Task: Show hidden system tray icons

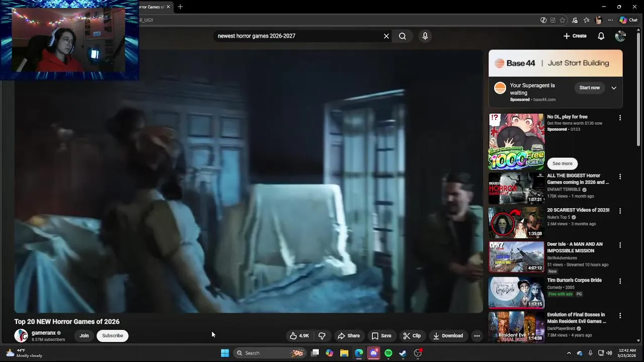Action: (569, 353)
